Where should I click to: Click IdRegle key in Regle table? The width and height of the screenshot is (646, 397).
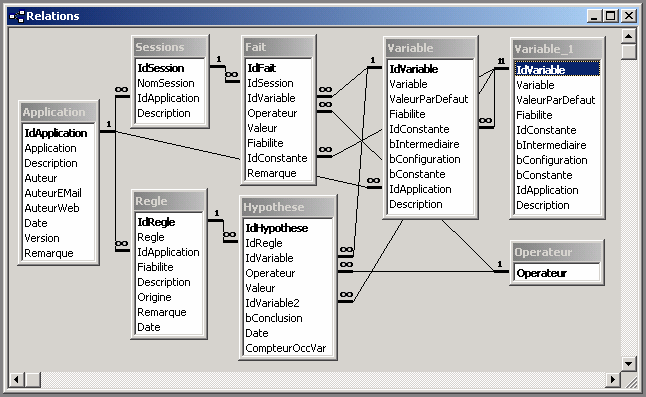coord(156,222)
